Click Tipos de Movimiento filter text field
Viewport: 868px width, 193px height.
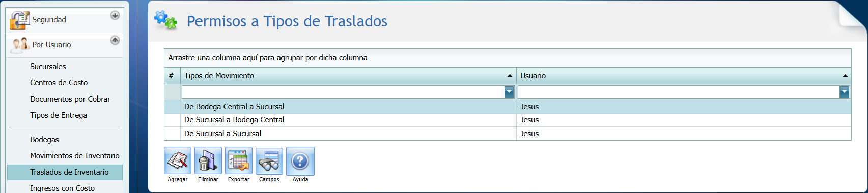pos(343,92)
